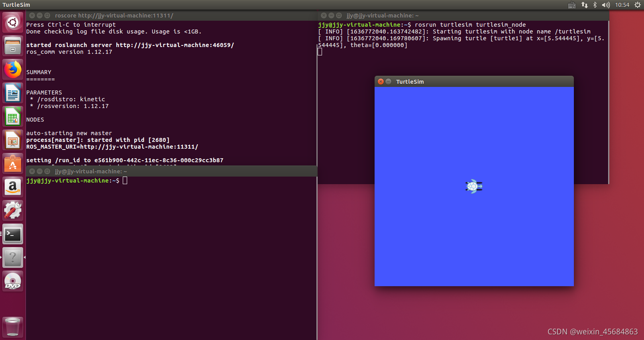Open sound volume indicator in top panel

[x=606, y=5]
